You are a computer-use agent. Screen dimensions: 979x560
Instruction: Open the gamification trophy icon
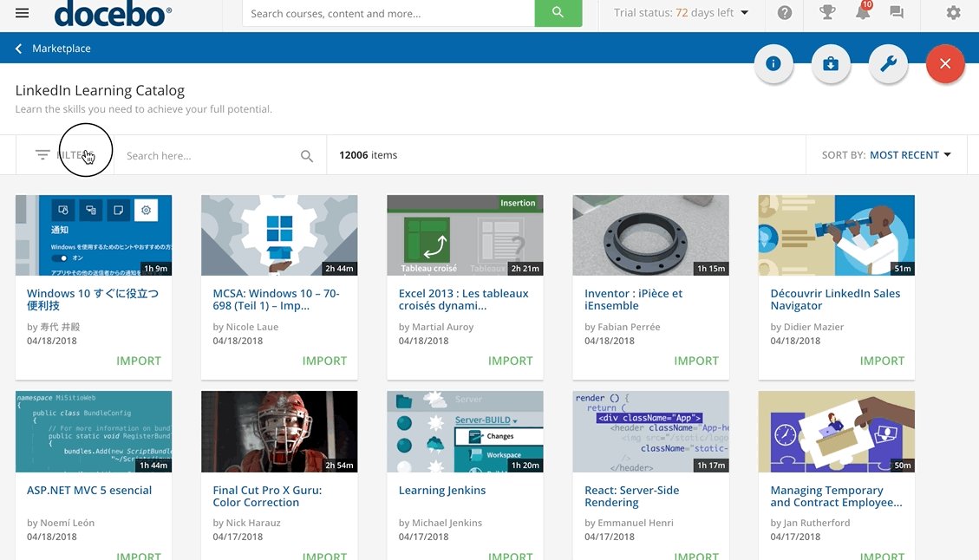pyautogui.click(x=827, y=12)
